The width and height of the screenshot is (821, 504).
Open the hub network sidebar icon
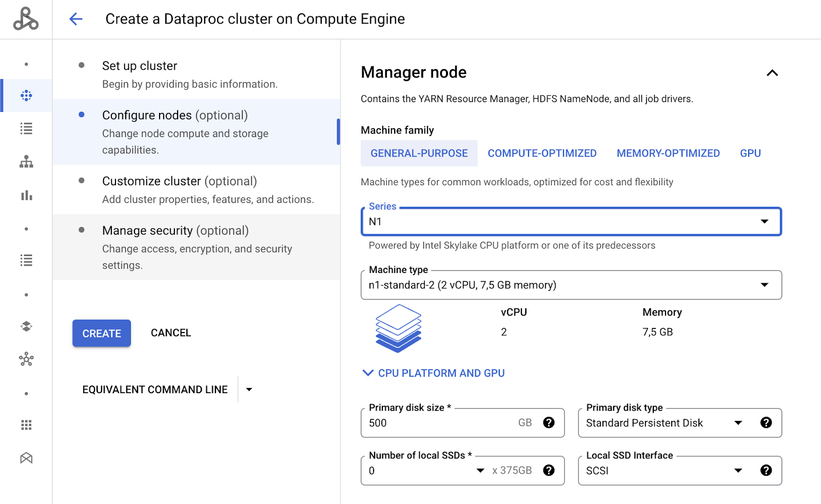click(26, 359)
